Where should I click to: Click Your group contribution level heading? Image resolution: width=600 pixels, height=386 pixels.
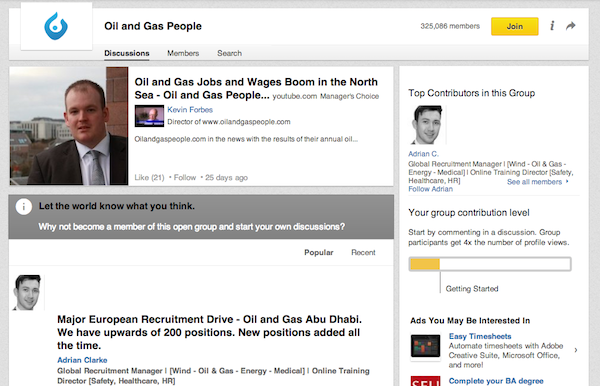(x=469, y=213)
